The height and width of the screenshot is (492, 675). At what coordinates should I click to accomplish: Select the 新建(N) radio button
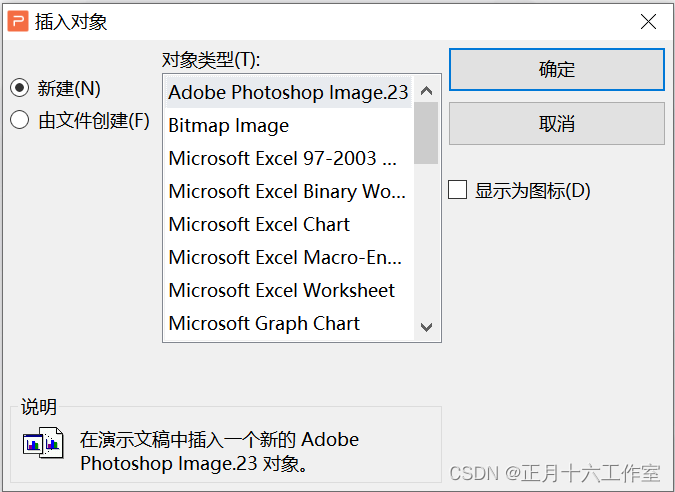[19, 88]
